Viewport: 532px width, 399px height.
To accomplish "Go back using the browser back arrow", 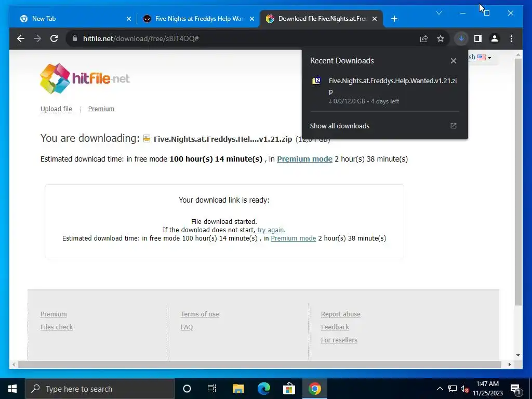I will (x=21, y=38).
